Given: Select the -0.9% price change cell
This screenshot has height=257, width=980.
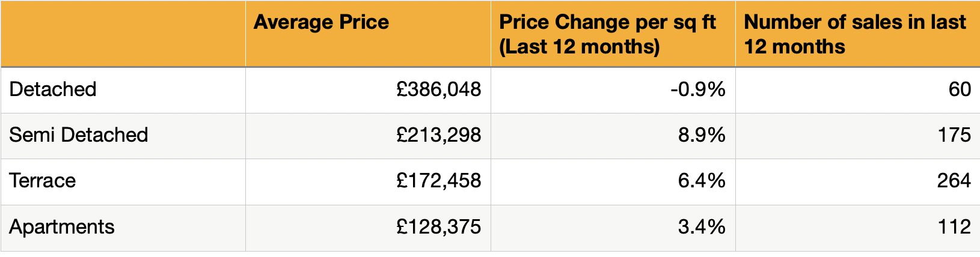Looking at the screenshot, I should 697,89.
